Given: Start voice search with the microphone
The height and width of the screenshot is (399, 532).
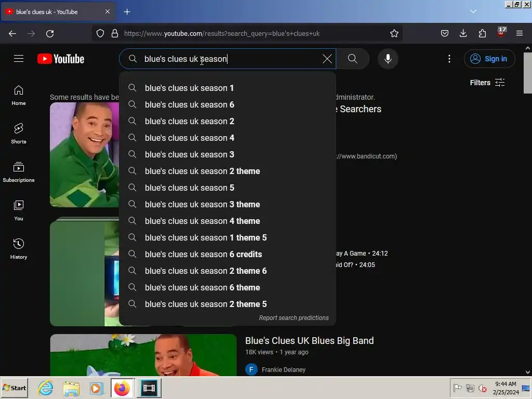Looking at the screenshot, I should pyautogui.click(x=388, y=59).
